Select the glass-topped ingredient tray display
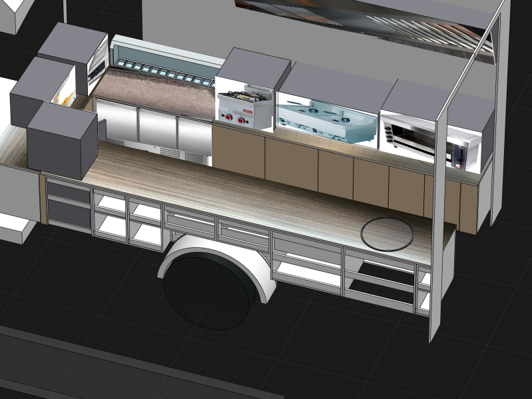The image size is (532, 399). pyautogui.click(x=166, y=61)
